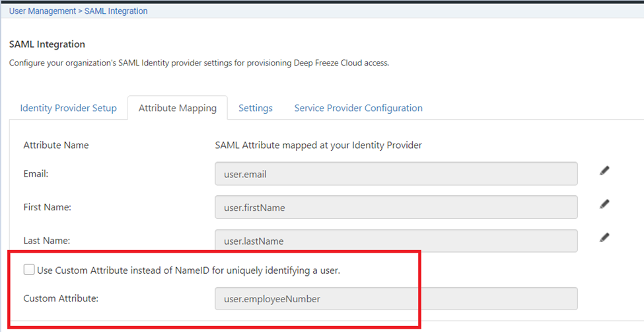The width and height of the screenshot is (644, 332).
Task: Click the 'Custom Attribute:' label
Action: point(61,298)
